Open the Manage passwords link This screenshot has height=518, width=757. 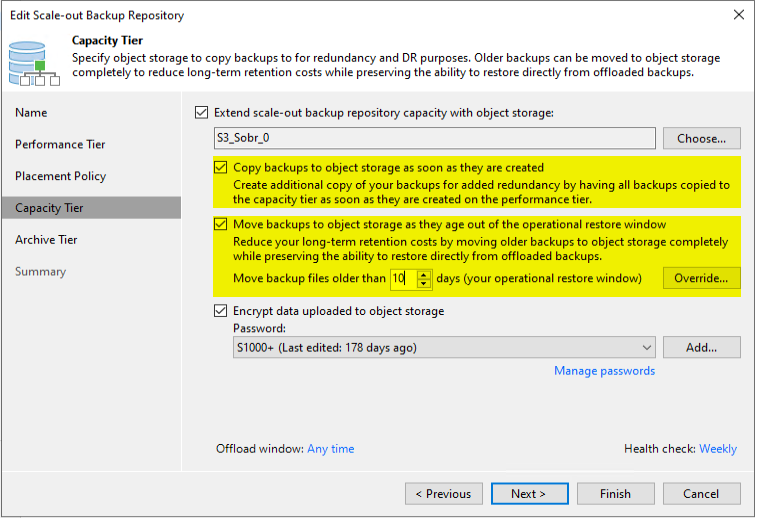tap(604, 371)
